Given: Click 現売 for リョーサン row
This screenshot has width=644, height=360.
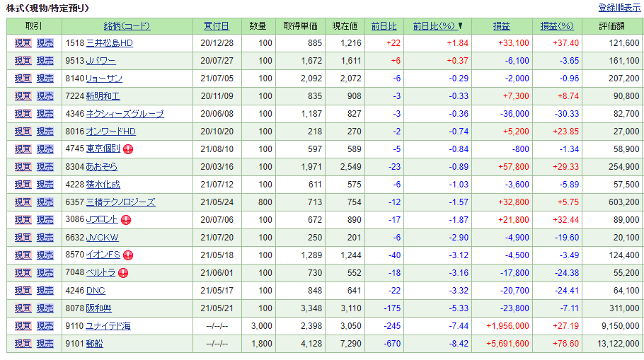Looking at the screenshot, I should click(x=45, y=79).
